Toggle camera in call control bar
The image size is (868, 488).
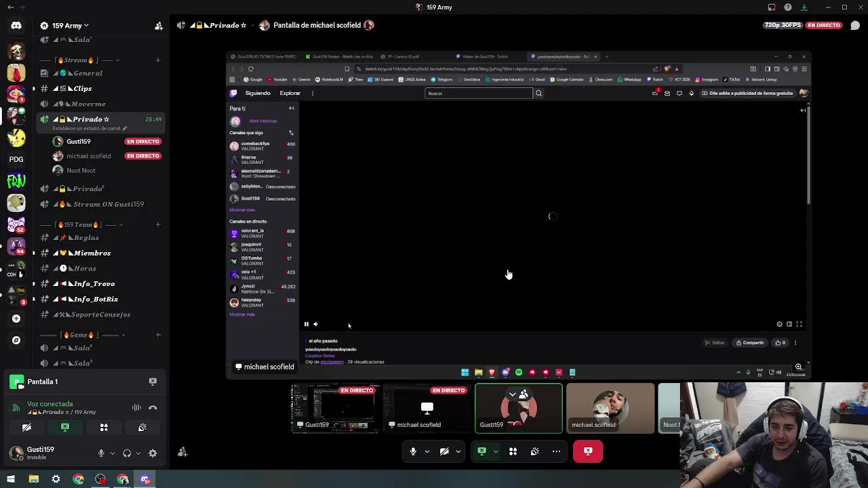click(x=444, y=451)
